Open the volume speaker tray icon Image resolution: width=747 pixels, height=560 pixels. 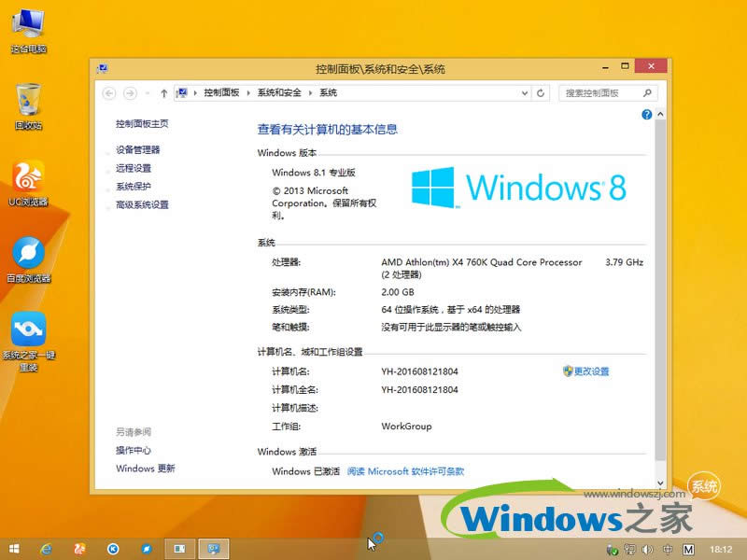click(647, 550)
